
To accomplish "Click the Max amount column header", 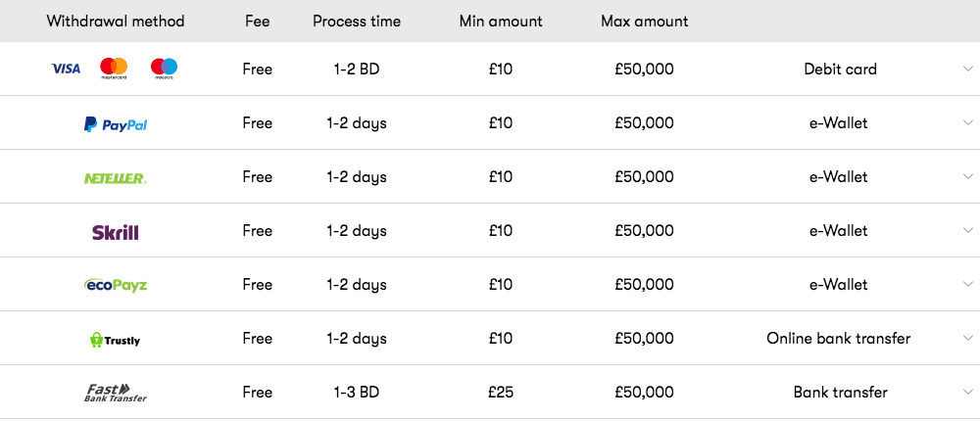I will pos(645,22).
